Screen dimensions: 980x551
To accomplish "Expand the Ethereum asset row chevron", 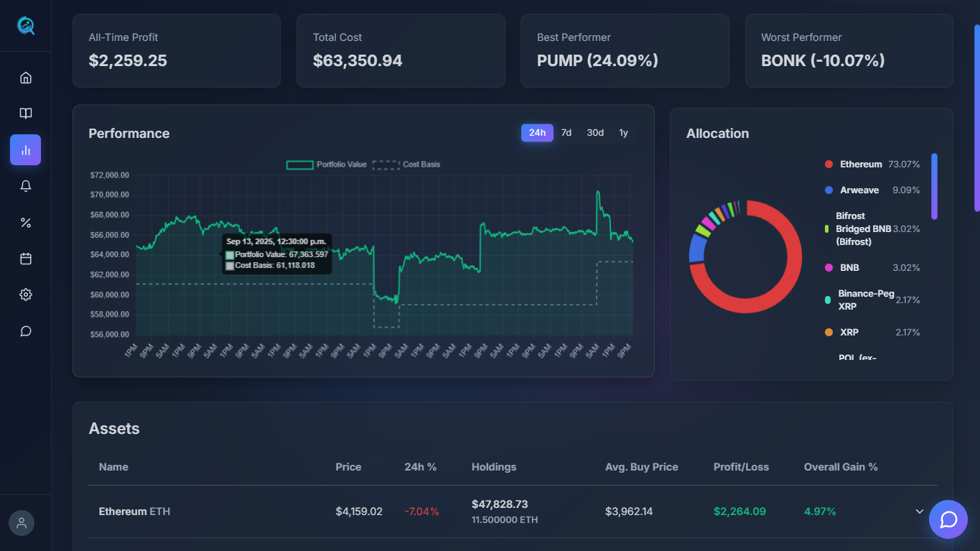I will tap(919, 511).
